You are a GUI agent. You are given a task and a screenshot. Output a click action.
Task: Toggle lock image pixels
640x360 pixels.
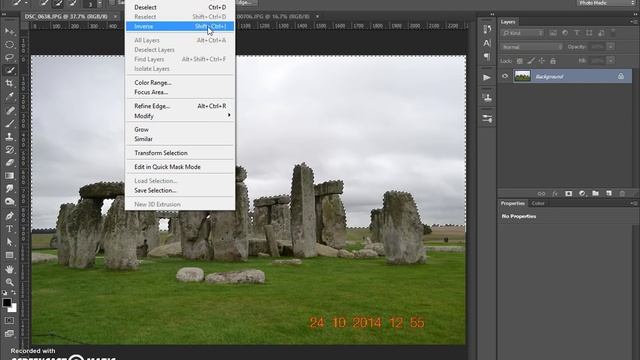pos(531,61)
